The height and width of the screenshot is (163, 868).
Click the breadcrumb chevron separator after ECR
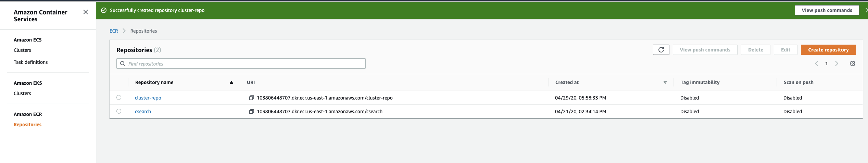124,31
